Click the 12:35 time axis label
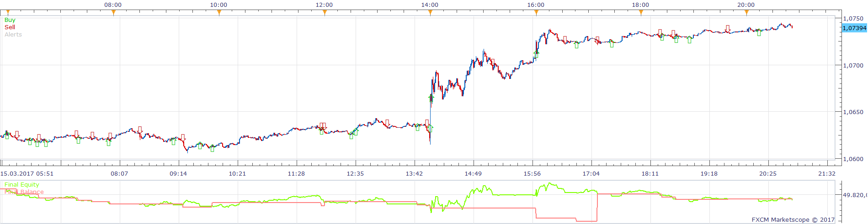Viewport: 868px width, 224px height. coord(355,174)
